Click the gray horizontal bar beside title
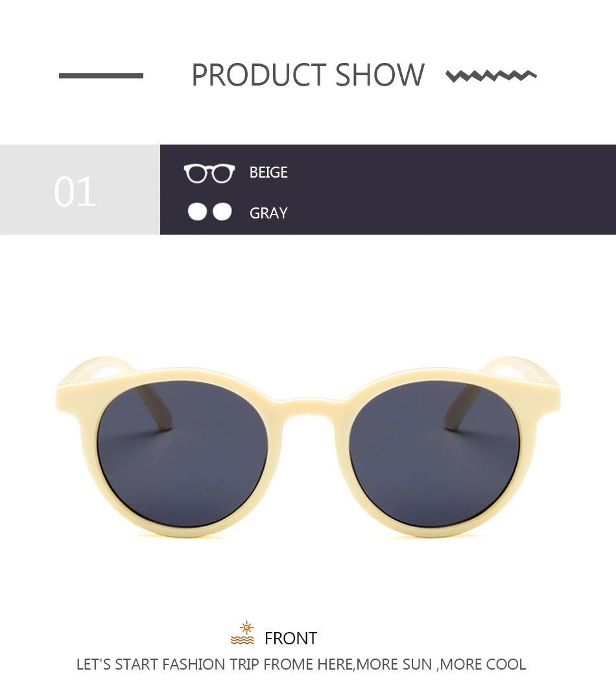Image resolution: width=616 pixels, height=691 pixels. coord(101,76)
